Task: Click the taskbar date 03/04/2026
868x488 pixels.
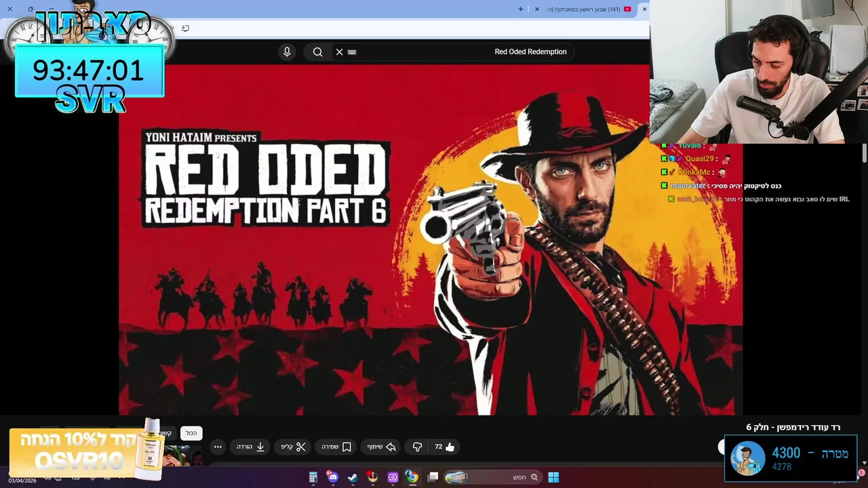Action: (x=22, y=481)
